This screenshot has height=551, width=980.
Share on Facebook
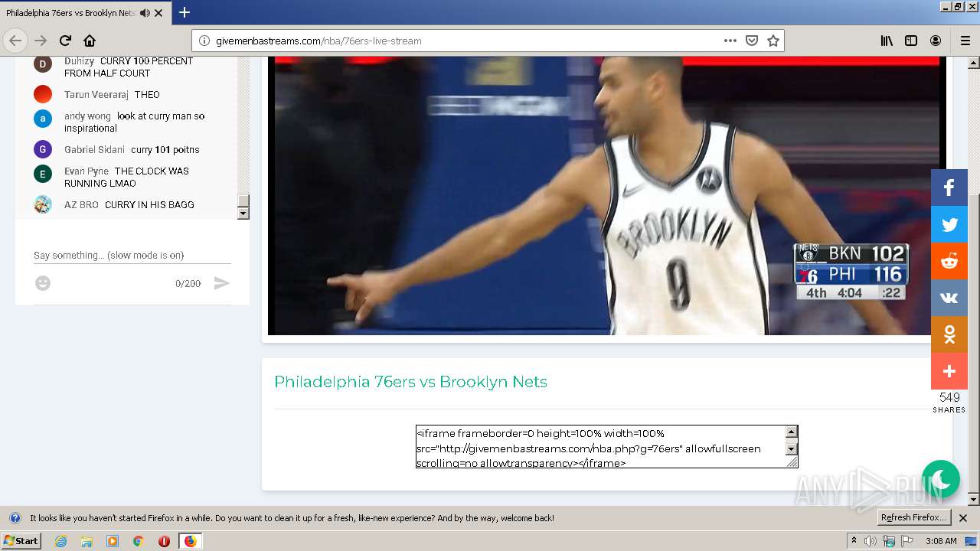coord(949,187)
